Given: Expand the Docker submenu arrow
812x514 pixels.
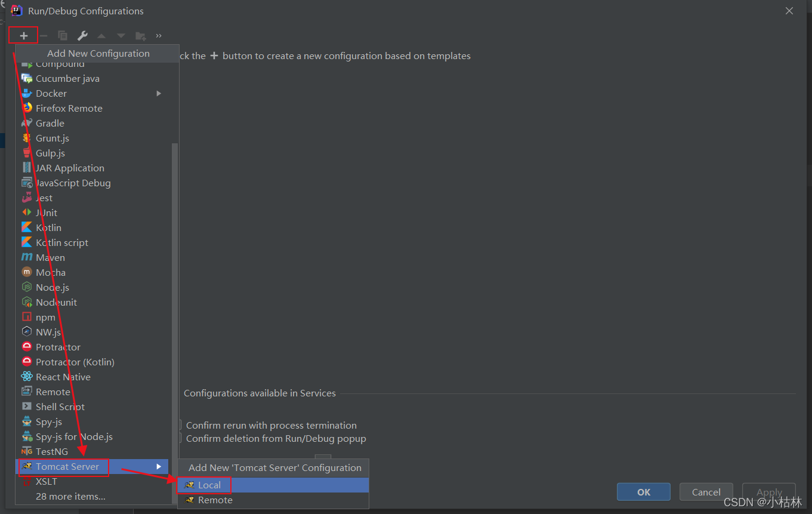Looking at the screenshot, I should 159,93.
